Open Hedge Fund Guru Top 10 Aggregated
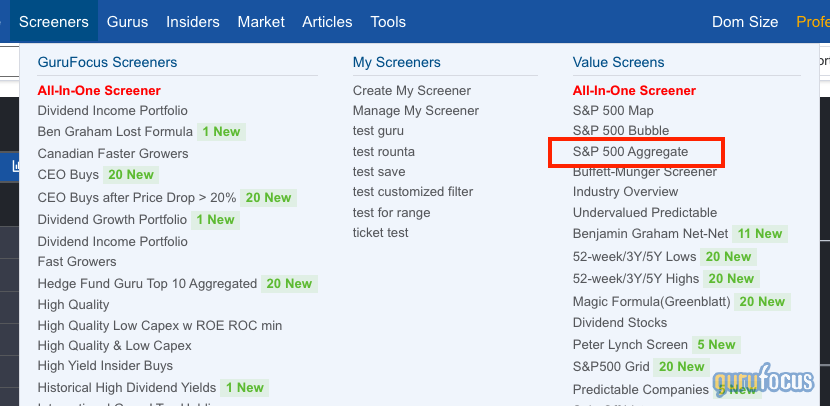Image resolution: width=830 pixels, height=406 pixels. 147,284
